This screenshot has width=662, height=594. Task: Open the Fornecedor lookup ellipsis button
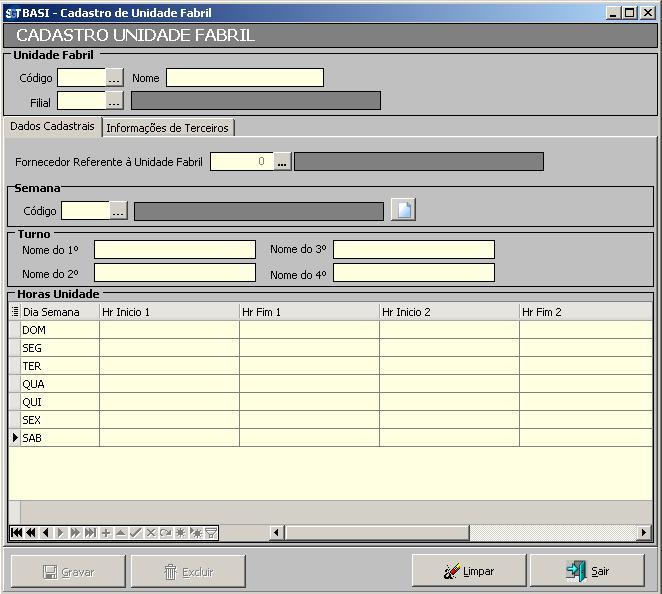(282, 162)
